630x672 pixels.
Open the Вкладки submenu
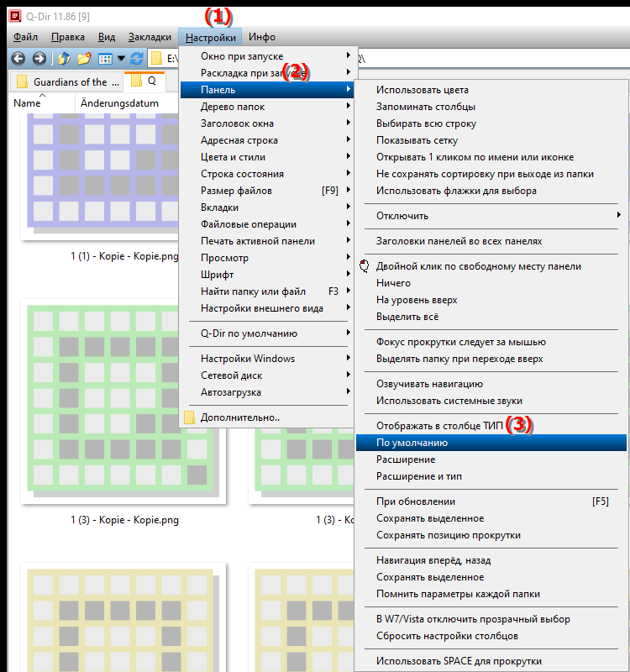click(x=267, y=207)
